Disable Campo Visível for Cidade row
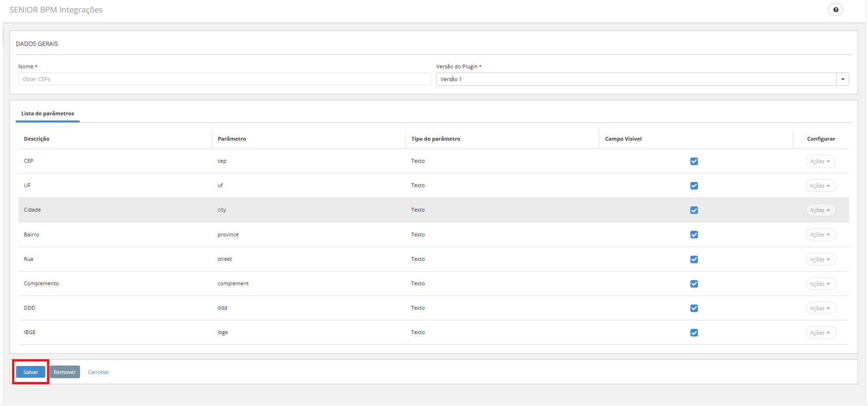Image resolution: width=868 pixels, height=406 pixels. (x=694, y=210)
